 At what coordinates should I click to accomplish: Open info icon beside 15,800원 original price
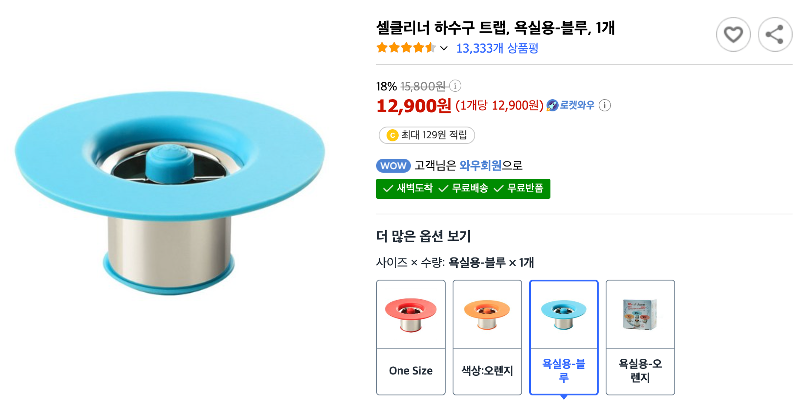pos(455,86)
